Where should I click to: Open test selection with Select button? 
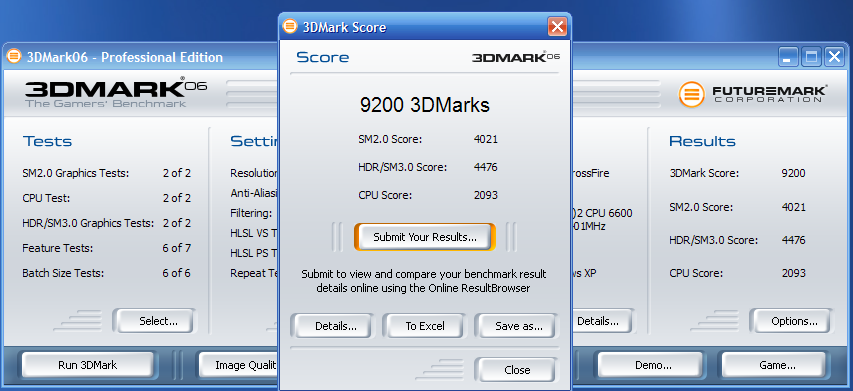point(158,321)
